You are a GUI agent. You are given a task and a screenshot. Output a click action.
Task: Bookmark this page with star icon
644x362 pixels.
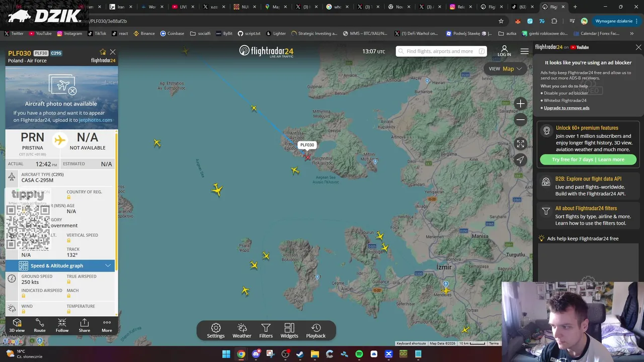(x=501, y=21)
